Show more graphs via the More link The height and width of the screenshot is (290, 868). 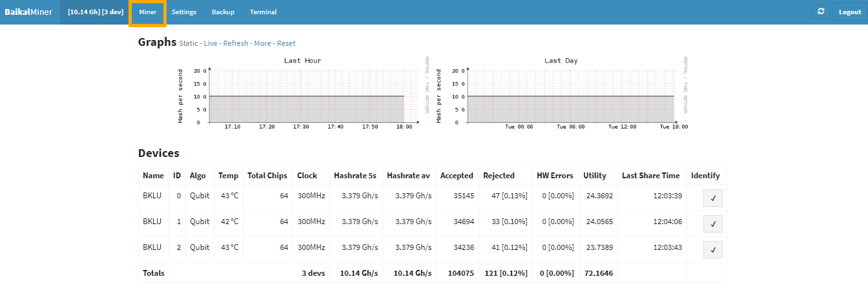point(263,43)
